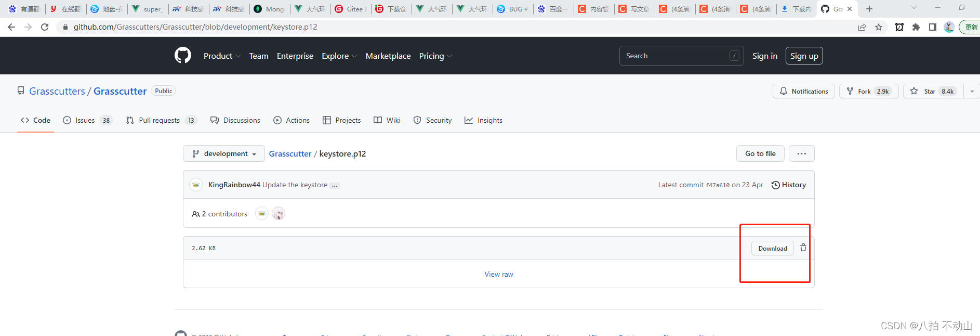Viewport: 980px width, 336px height.
Task: Open the file's more options menu
Action: [x=802, y=153]
